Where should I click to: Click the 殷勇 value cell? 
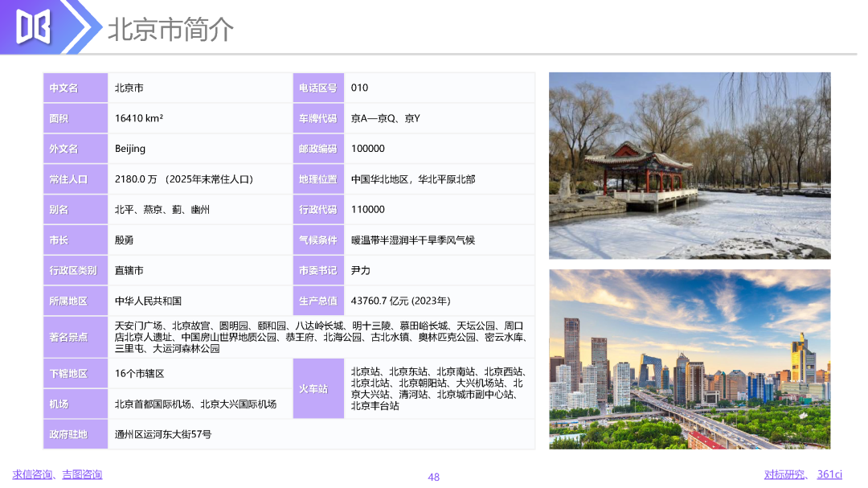click(x=200, y=240)
